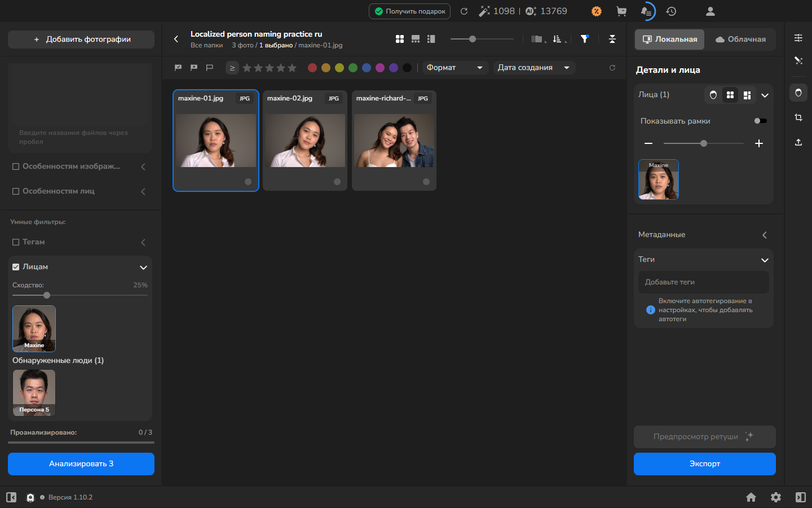The image size is (812, 508).
Task: Collapse the Теги section chevron
Action: point(765,260)
